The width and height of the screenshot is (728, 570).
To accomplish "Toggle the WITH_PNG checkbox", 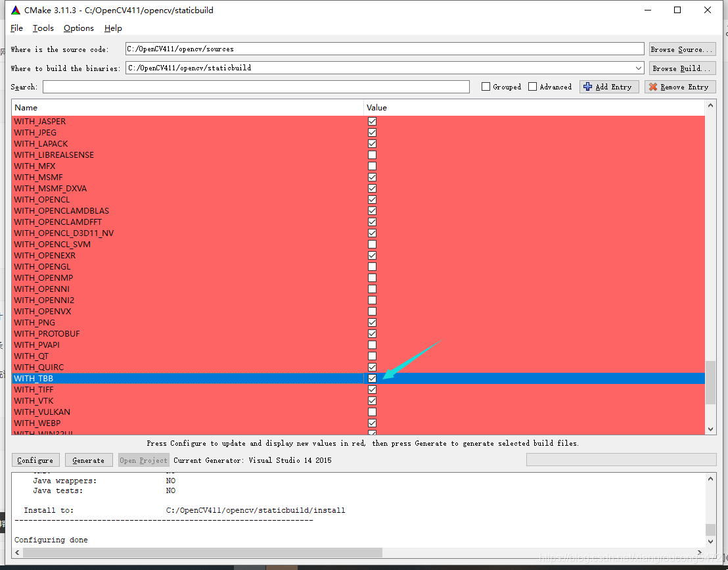I will click(372, 322).
